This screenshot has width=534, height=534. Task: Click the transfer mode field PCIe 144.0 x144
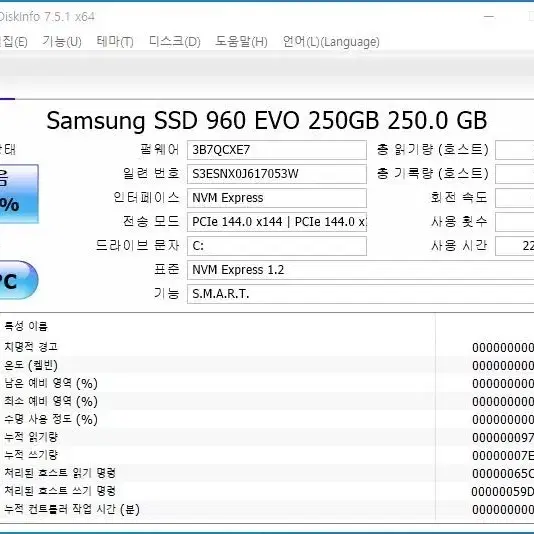[277, 222]
